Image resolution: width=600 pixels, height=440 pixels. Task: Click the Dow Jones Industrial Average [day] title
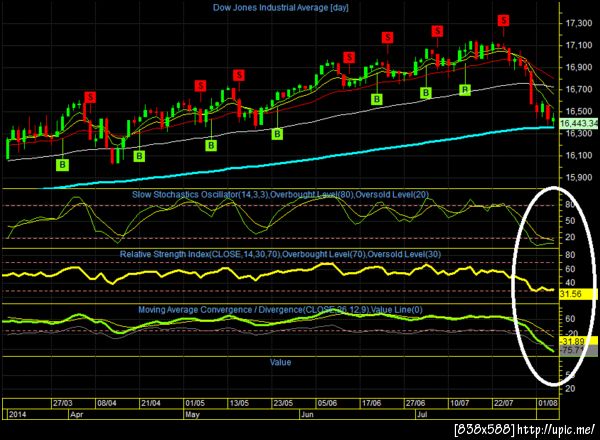click(x=280, y=8)
